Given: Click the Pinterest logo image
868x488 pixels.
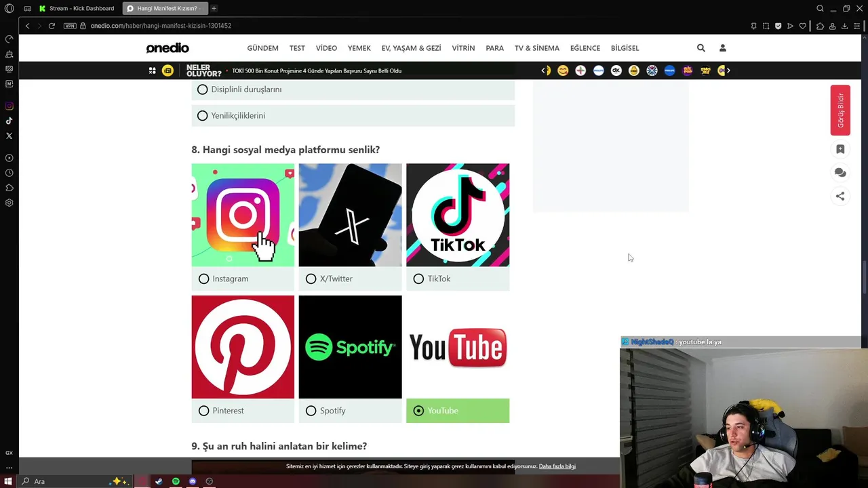Looking at the screenshot, I should point(243,347).
